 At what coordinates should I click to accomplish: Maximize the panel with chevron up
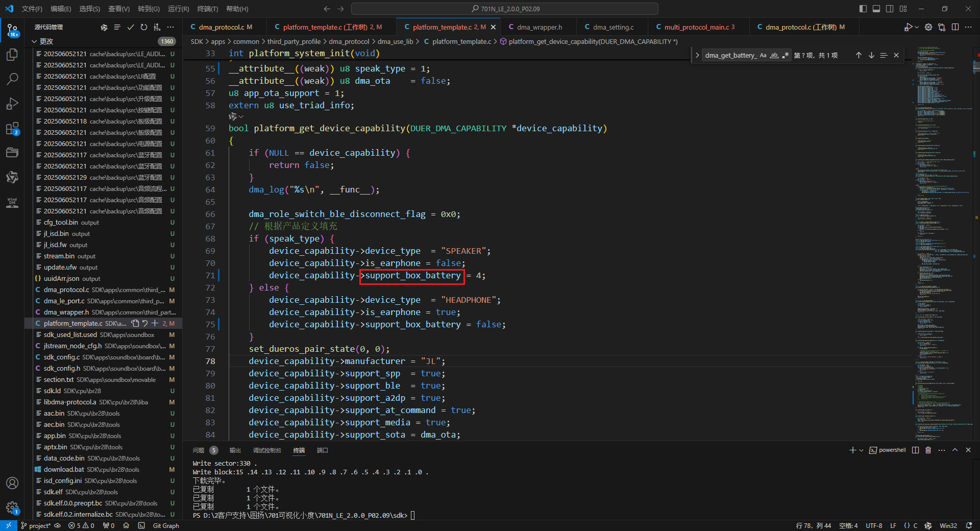[955, 450]
